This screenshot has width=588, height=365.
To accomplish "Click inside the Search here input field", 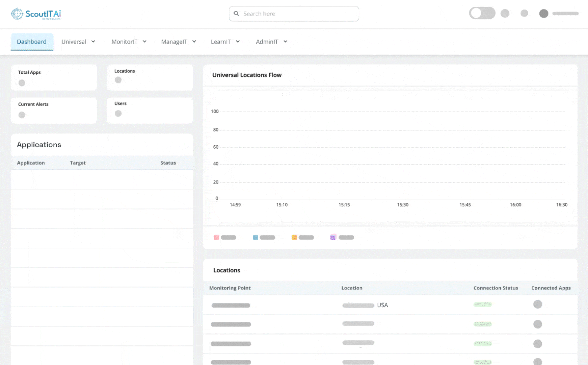I will 294,14.
